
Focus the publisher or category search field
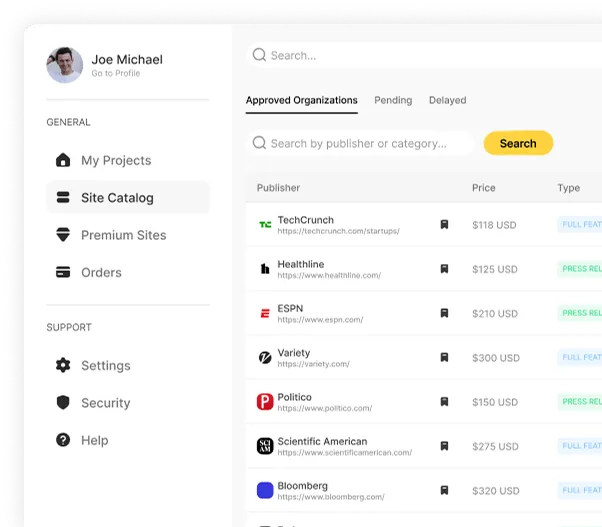tap(360, 143)
